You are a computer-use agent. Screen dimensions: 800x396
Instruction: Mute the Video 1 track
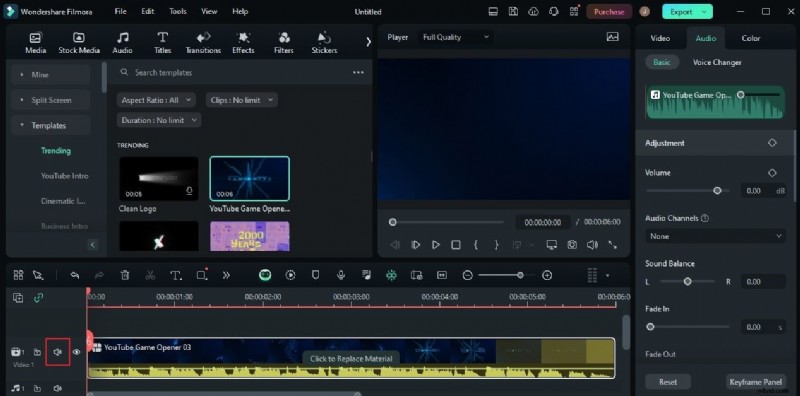pos(58,352)
